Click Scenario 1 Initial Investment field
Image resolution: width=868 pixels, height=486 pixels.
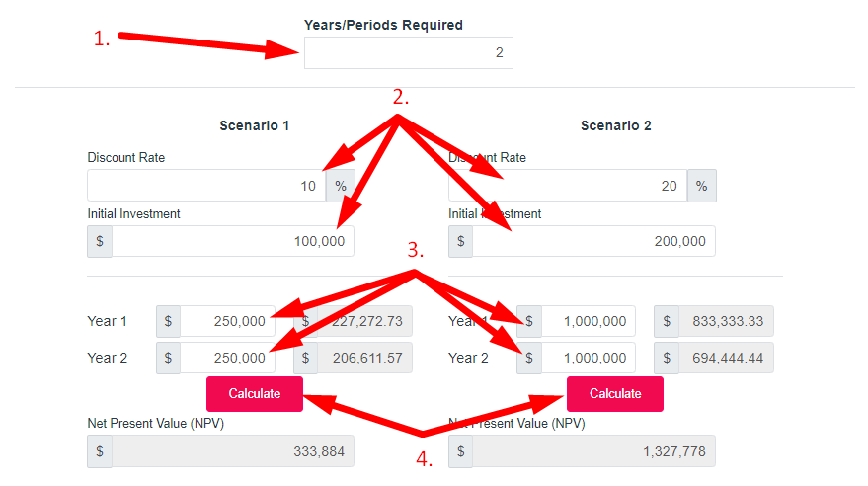tap(232, 241)
